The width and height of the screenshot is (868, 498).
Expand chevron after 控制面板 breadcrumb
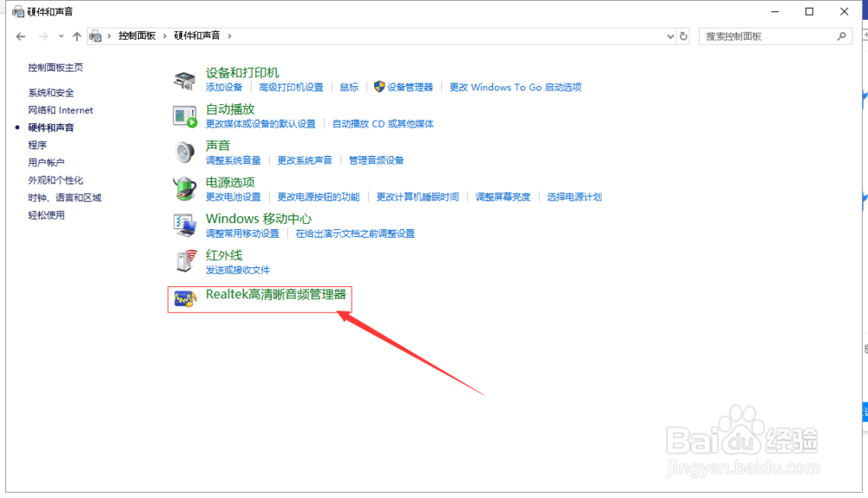[164, 36]
